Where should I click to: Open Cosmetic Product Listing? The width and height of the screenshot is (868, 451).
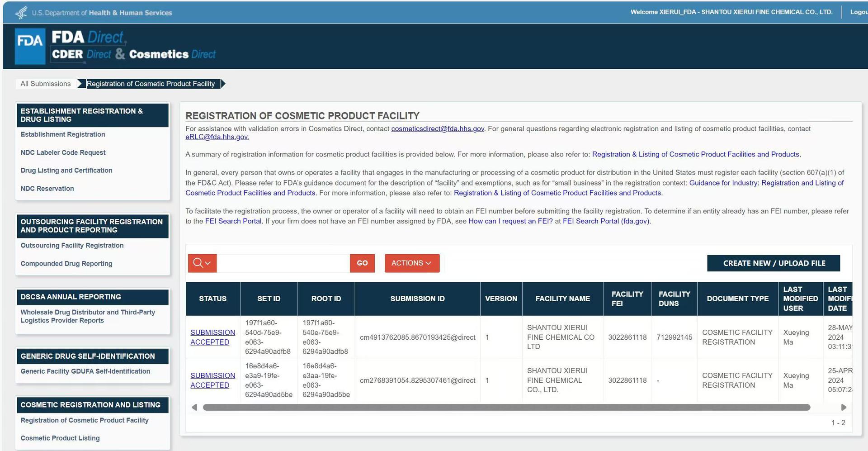click(x=60, y=438)
